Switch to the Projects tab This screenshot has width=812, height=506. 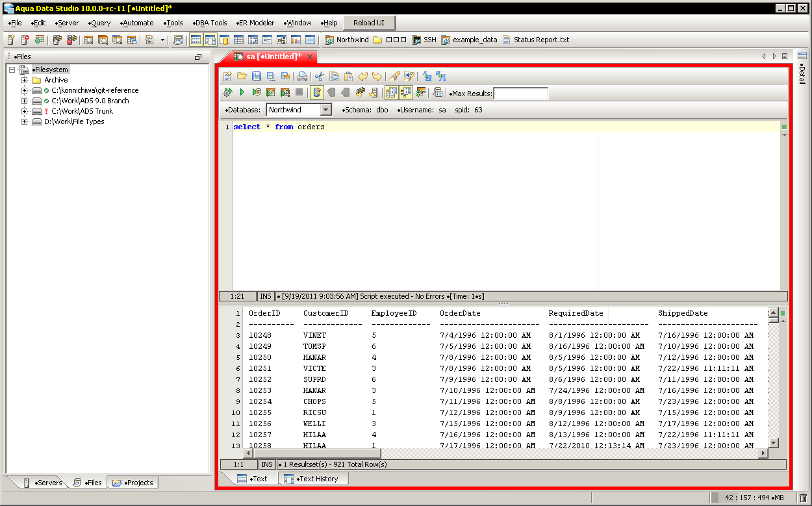coord(133,483)
